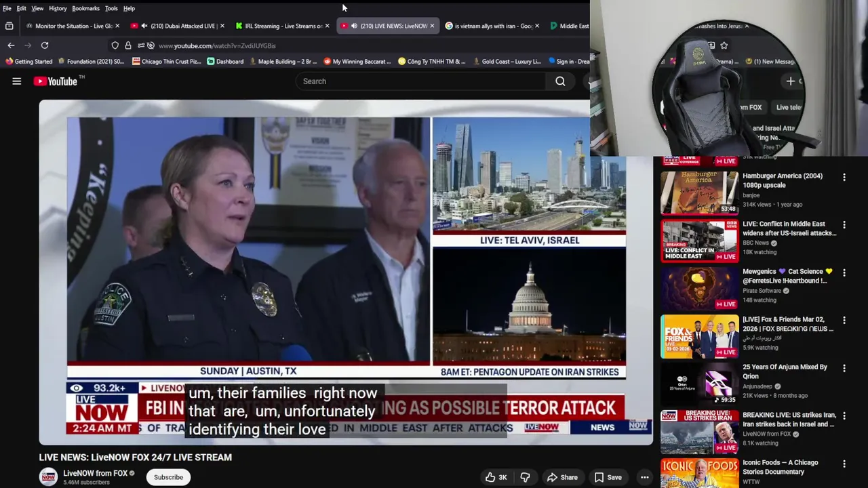Click the Share arrow button
Screen dimensions: 868x488
562,477
